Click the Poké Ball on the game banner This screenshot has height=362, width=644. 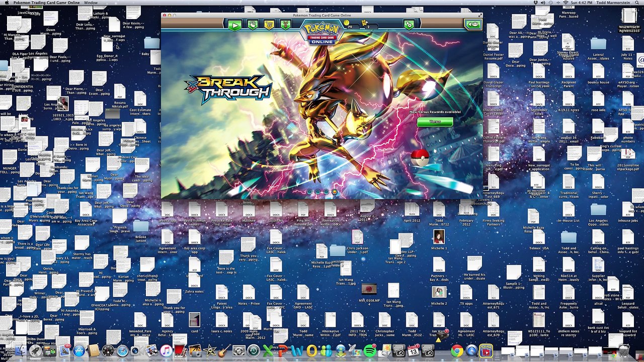[420, 157]
